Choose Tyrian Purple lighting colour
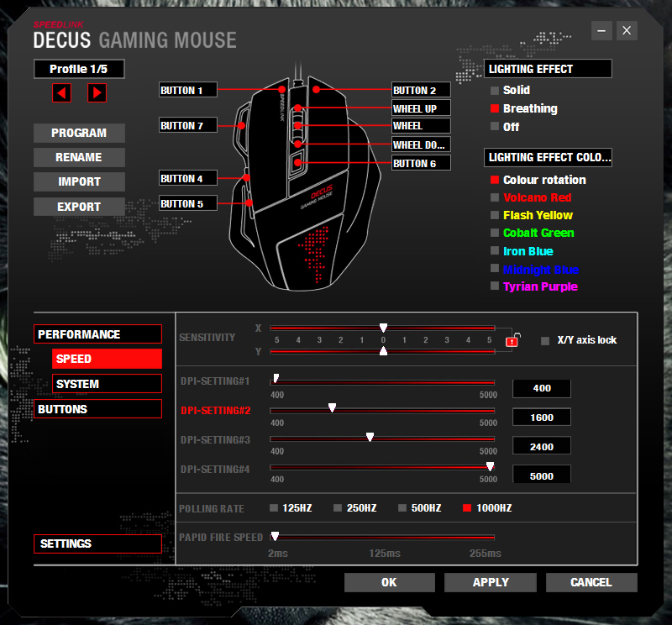The height and width of the screenshot is (625, 672). pyautogui.click(x=495, y=286)
